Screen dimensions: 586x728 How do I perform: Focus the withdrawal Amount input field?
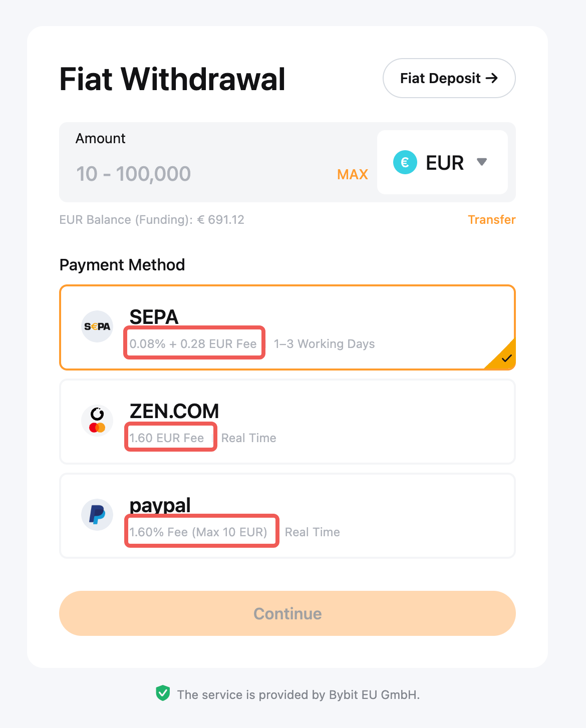(x=200, y=174)
